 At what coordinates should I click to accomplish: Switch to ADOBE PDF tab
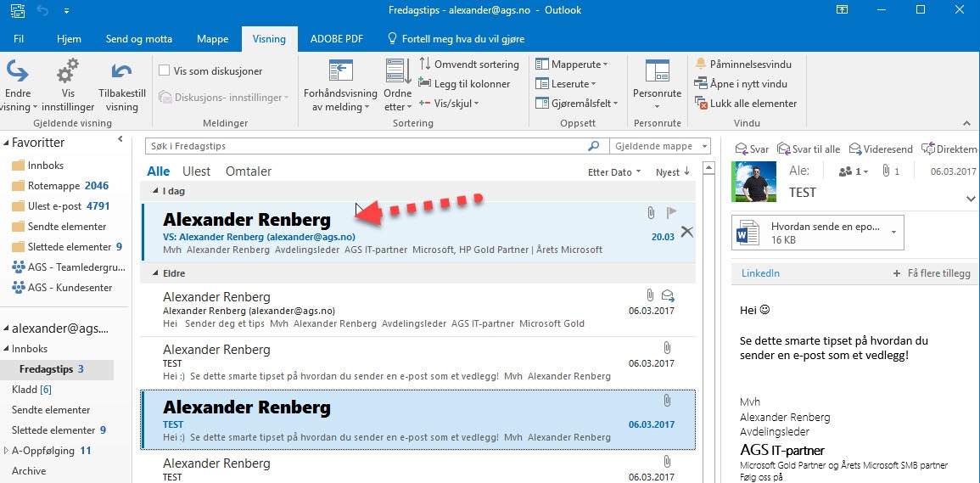coord(337,39)
